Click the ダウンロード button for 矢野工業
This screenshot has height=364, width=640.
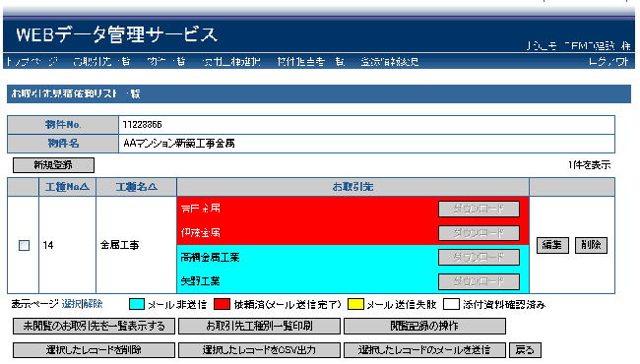pos(479,281)
